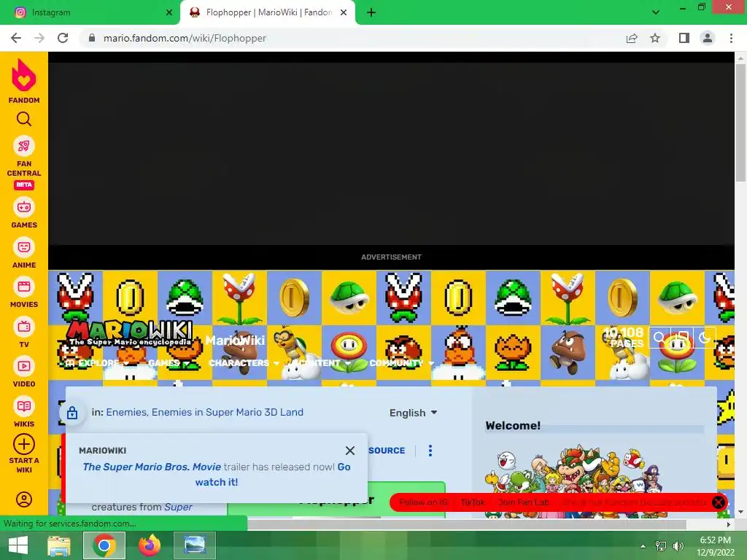Screen dimensions: 747x560
Task: Open the Windows Start menu
Action: 18,545
